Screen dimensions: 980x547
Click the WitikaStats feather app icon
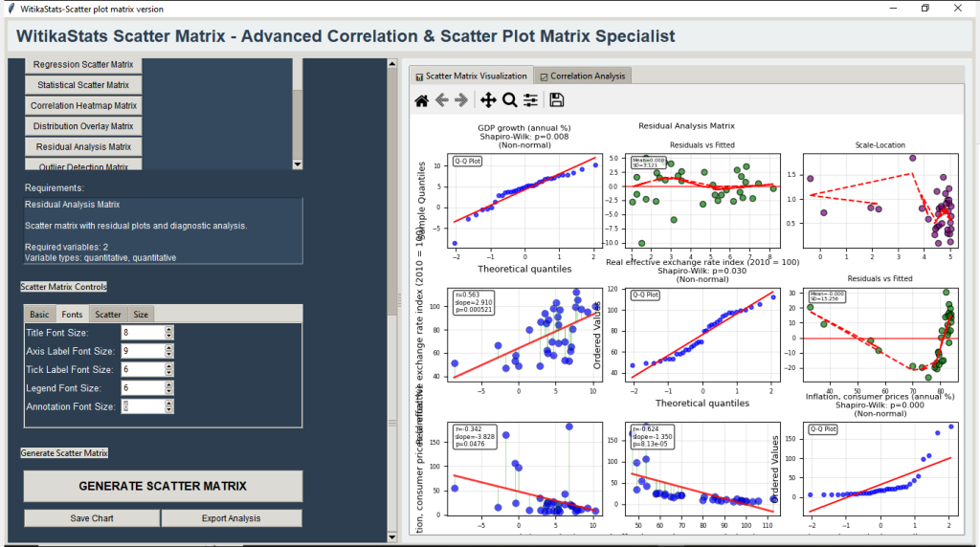coord(11,9)
